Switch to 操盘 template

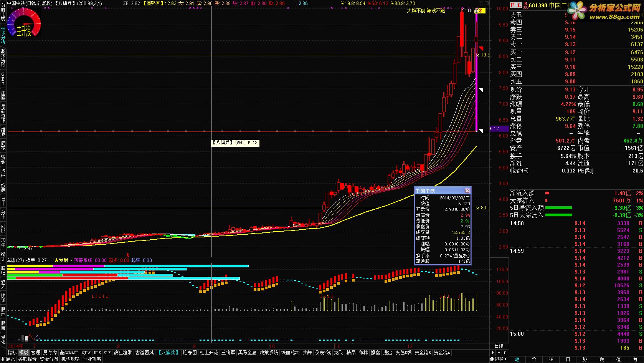tap(375, 353)
